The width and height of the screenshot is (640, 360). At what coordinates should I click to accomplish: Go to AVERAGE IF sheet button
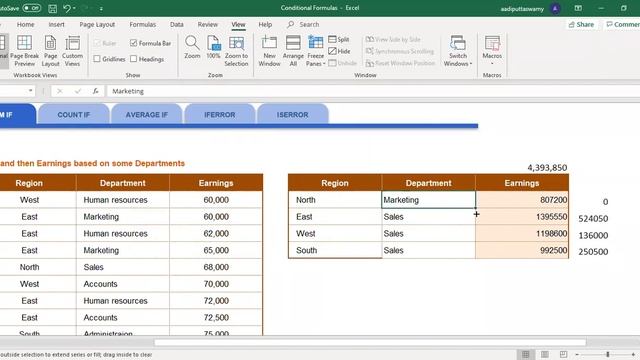click(x=147, y=114)
